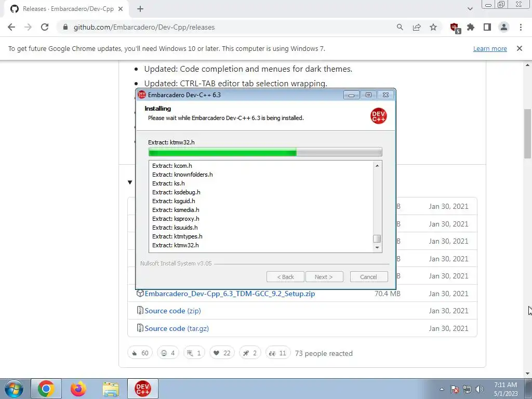Toggle hooray reaction with 1
The image size is (532, 399).
194,353
